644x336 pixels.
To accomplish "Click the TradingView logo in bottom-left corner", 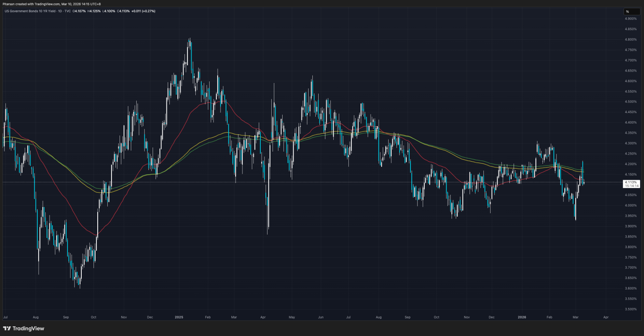I will coord(23,328).
